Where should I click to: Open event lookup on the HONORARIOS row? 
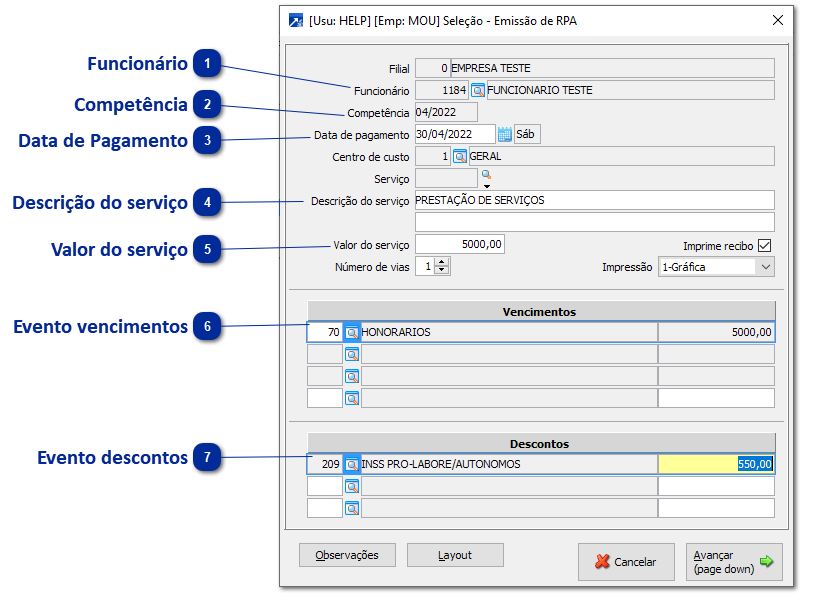(x=352, y=333)
